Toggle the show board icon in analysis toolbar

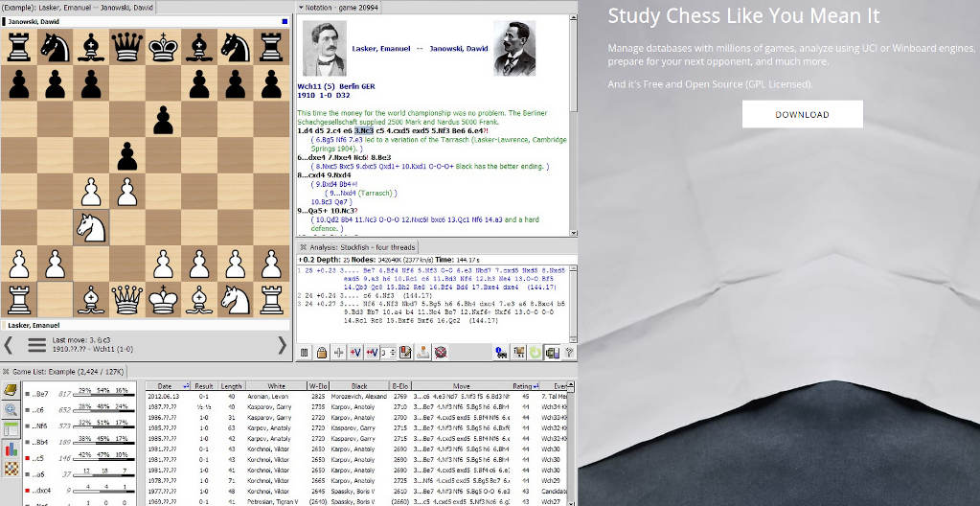pyautogui.click(x=551, y=353)
